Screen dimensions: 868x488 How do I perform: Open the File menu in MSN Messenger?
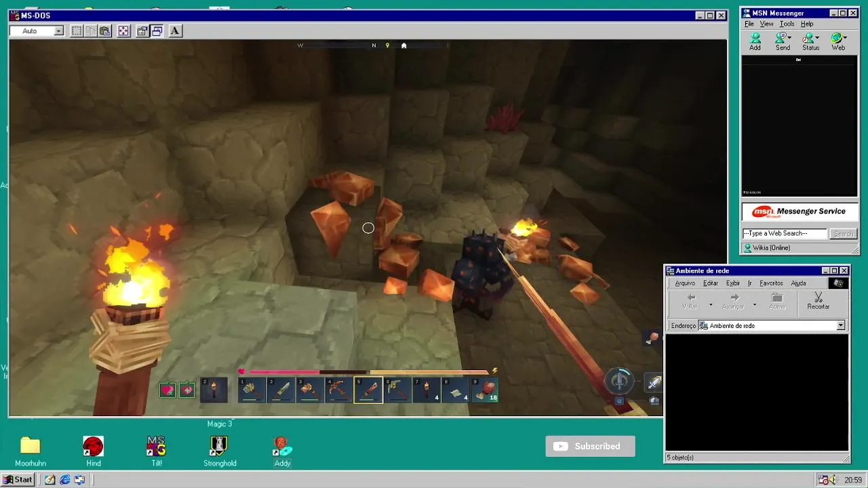click(x=749, y=24)
